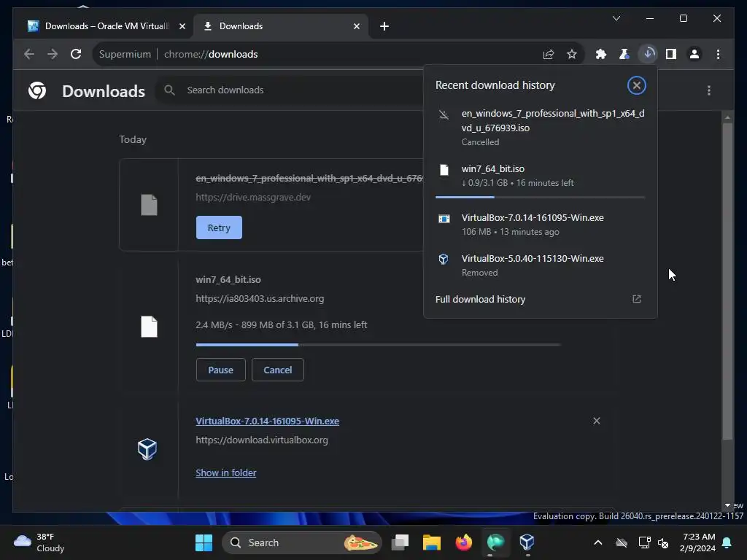Click the Search downloads magnifier icon
747x560 pixels.
point(169,90)
